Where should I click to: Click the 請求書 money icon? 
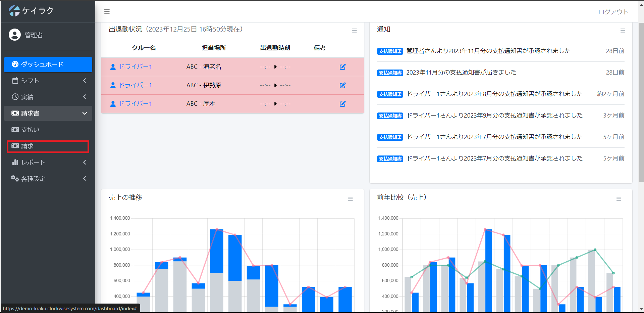[x=15, y=113]
